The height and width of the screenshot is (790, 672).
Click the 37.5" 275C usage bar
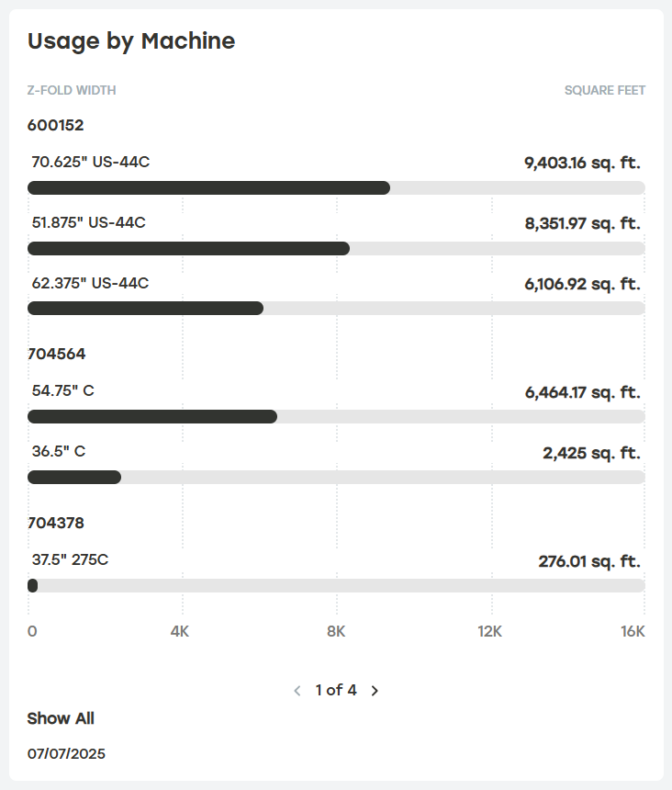click(x=34, y=585)
